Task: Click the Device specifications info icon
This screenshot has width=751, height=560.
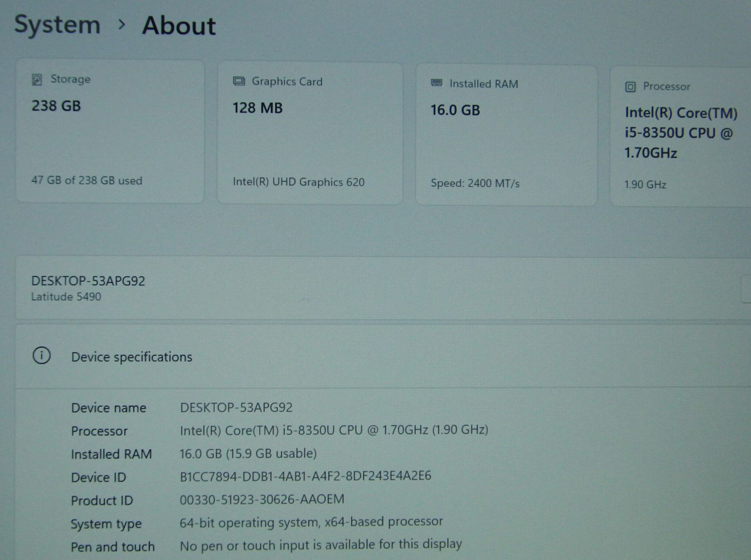Action: [41, 356]
